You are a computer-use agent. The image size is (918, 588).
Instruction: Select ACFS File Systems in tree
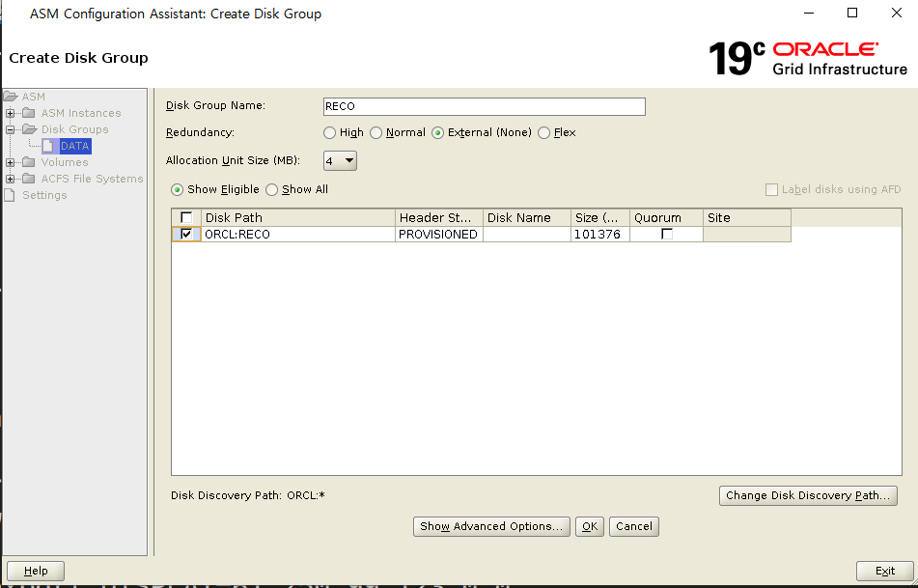(x=92, y=179)
